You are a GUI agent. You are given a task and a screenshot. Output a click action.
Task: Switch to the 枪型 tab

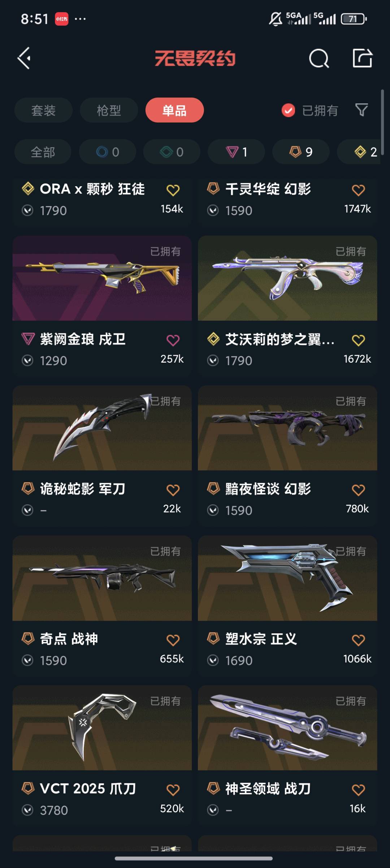click(109, 110)
